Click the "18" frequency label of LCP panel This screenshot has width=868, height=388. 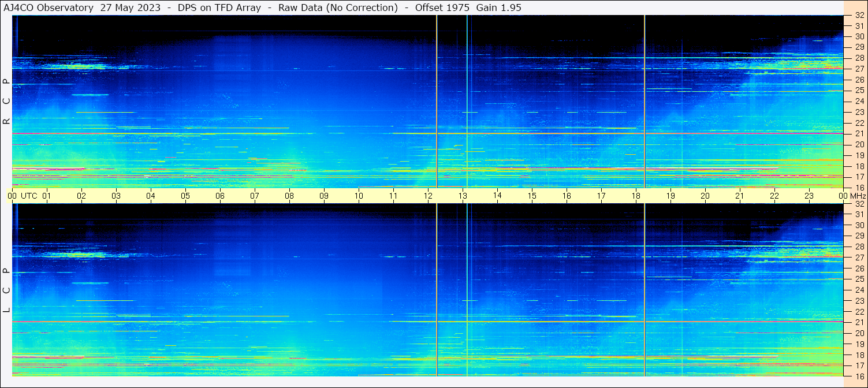(859, 355)
